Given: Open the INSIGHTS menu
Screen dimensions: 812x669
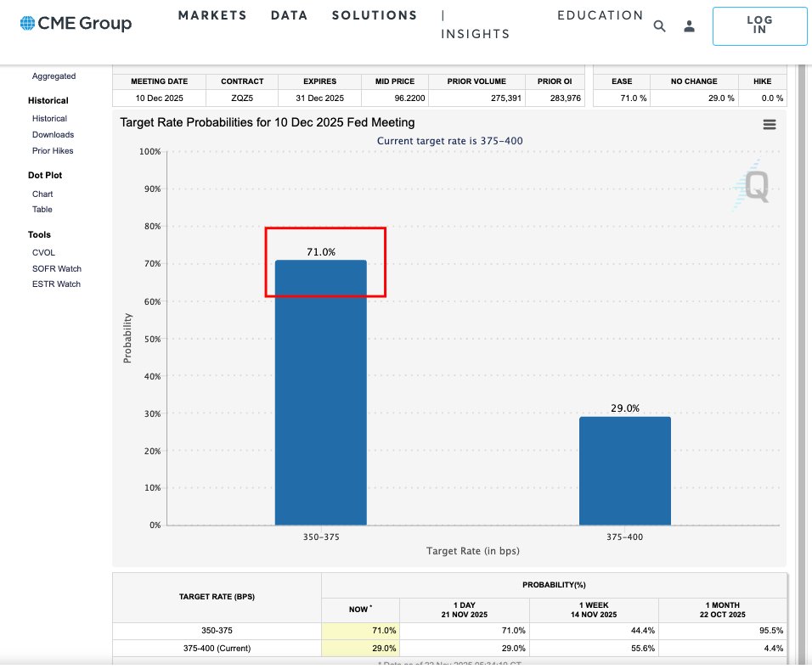Looking at the screenshot, I should click(476, 34).
